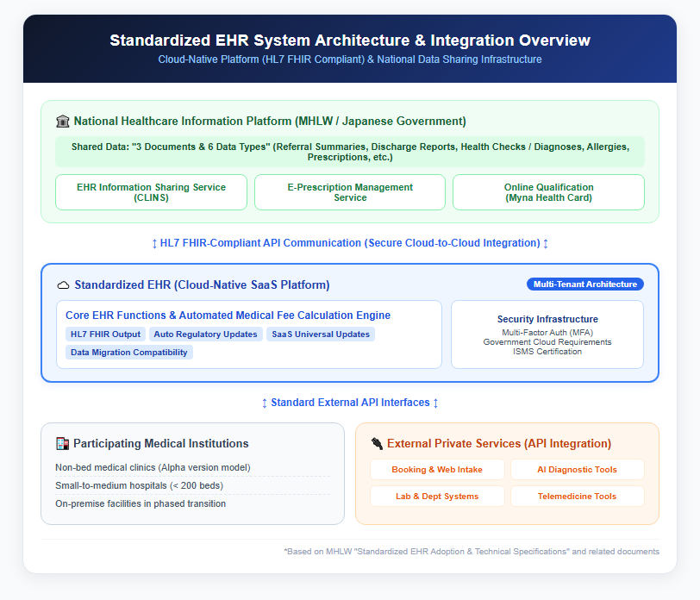Image resolution: width=700 pixels, height=600 pixels.
Task: Select the Data Migration Compatibility tag
Action: (x=129, y=353)
